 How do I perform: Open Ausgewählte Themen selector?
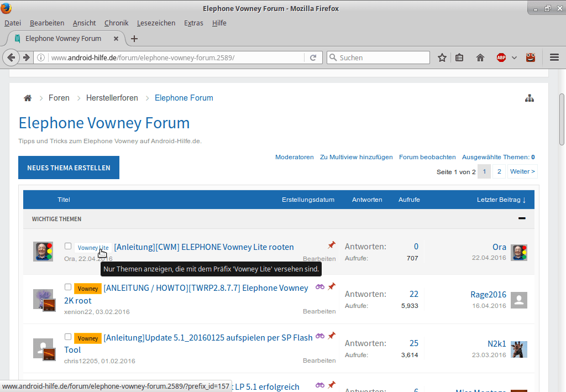[x=498, y=157]
